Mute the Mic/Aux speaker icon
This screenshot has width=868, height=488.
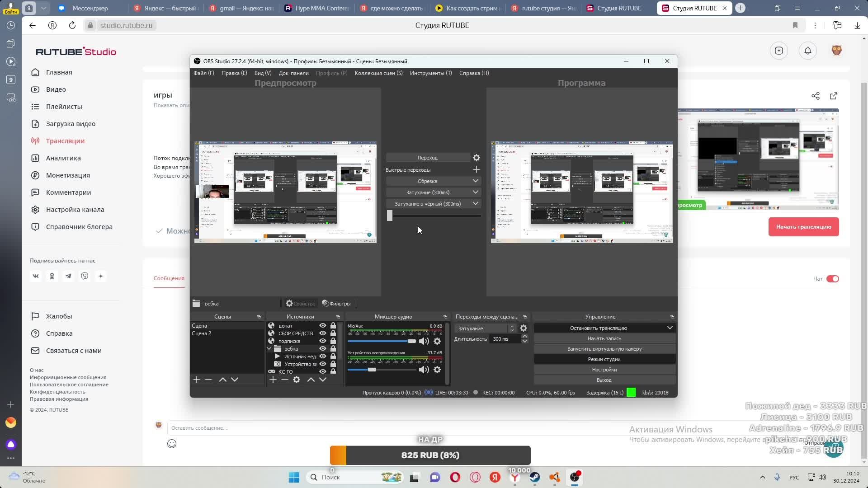pyautogui.click(x=424, y=341)
